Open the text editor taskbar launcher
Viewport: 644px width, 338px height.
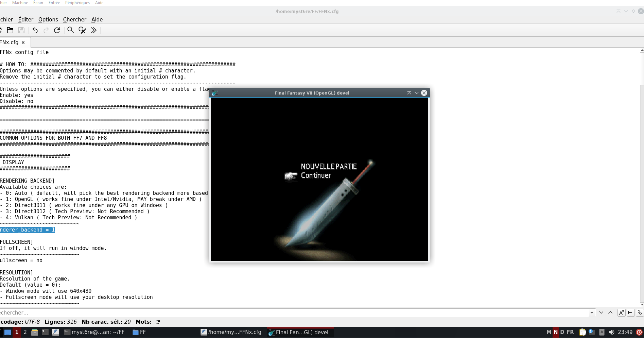pos(56,332)
